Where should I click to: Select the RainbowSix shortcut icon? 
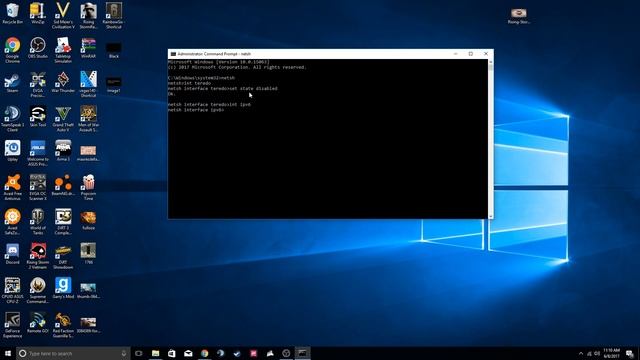click(113, 16)
